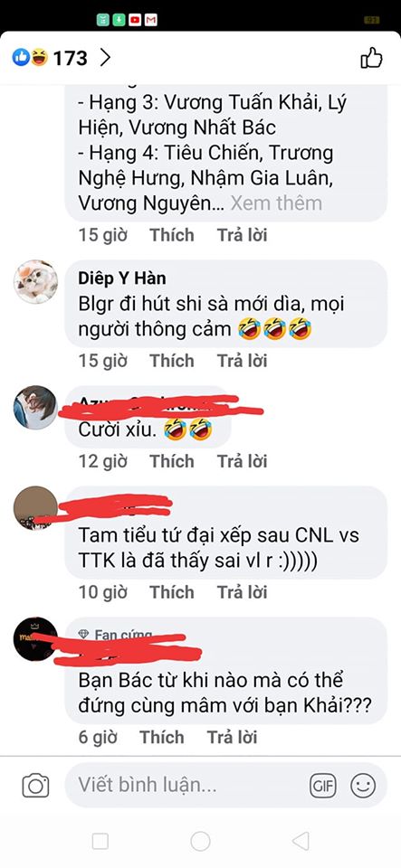Tap the Android home circle button
Screen dimensions: 401x868
(200, 842)
